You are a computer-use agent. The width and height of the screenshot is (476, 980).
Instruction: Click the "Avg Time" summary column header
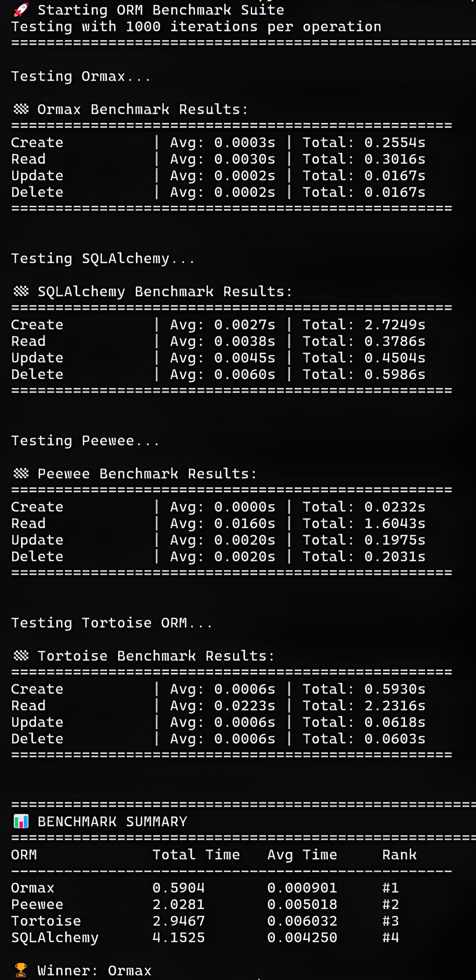pyautogui.click(x=302, y=855)
